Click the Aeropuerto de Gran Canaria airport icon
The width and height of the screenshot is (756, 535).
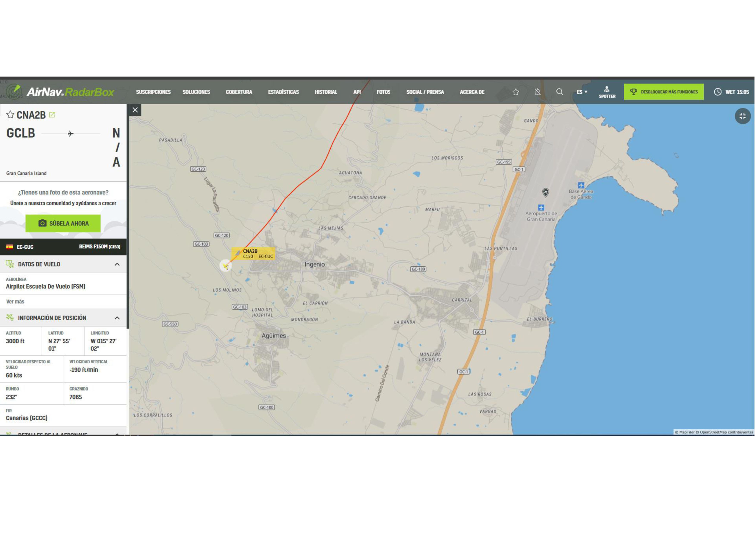(541, 207)
